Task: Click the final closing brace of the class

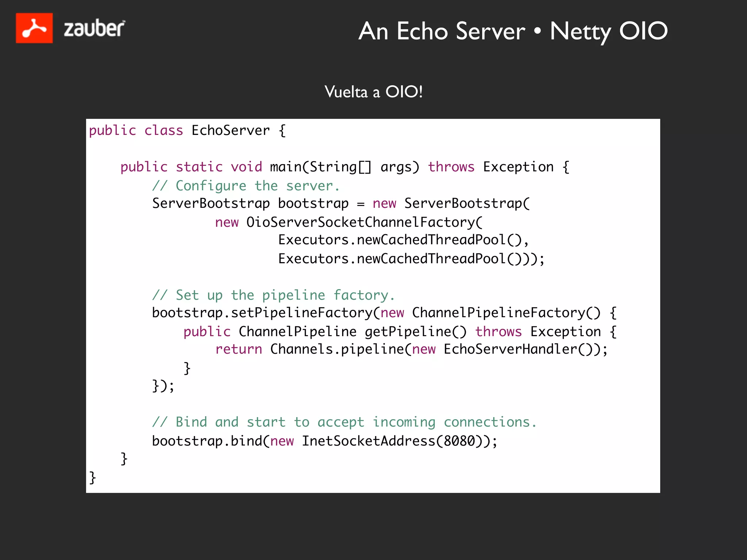Action: tap(93, 477)
